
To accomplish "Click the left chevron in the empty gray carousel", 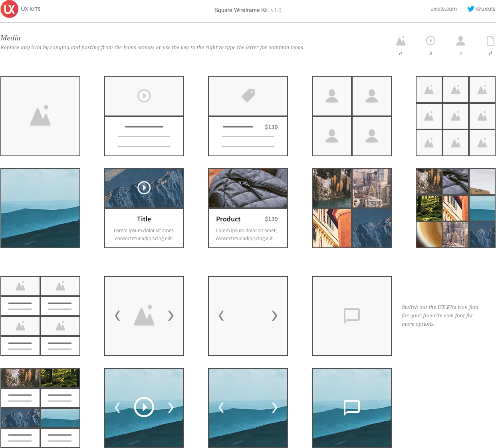I will [x=221, y=316].
